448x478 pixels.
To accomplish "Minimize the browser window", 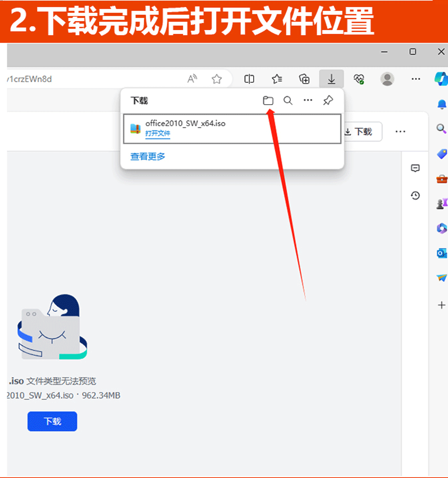I will pyautogui.click(x=384, y=52).
